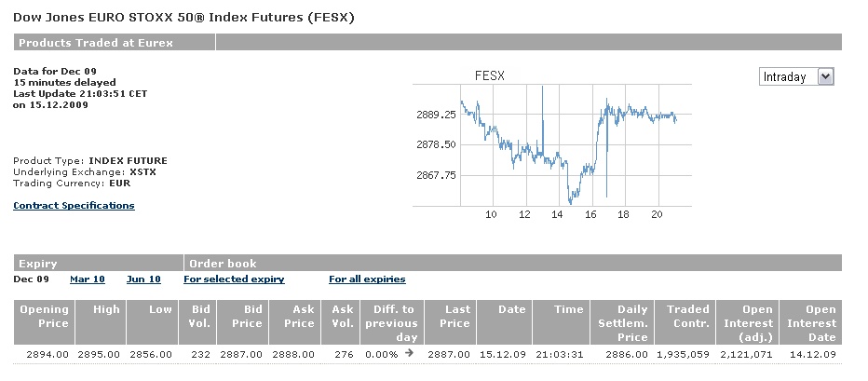Select the Mar 10 expiry
Image resolution: width=868 pixels, height=381 pixels.
(88, 279)
